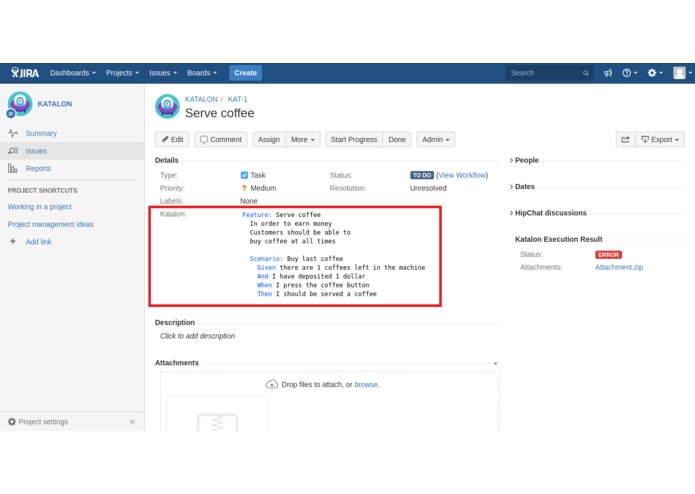Click Start Progress
This screenshot has height=494, width=695.
pyautogui.click(x=354, y=140)
